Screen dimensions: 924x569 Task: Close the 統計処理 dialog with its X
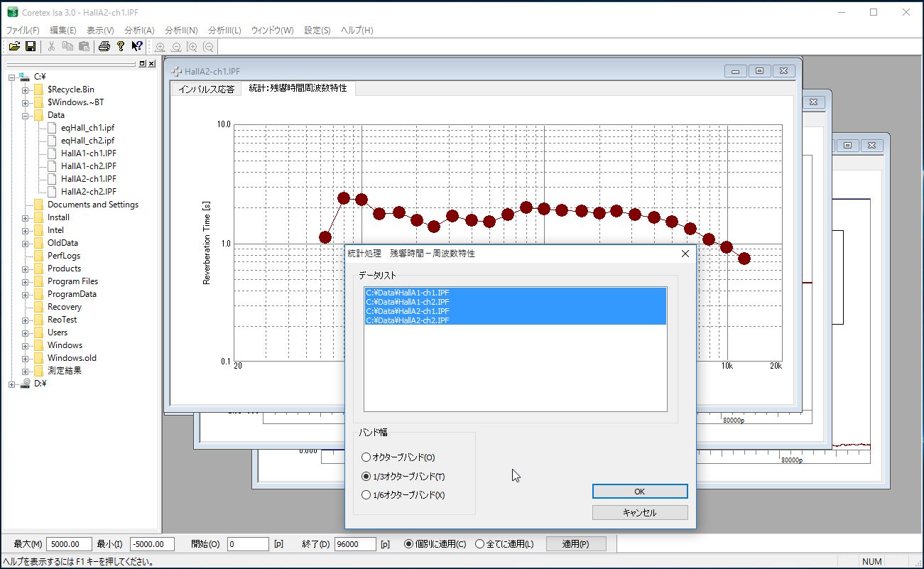click(x=685, y=254)
